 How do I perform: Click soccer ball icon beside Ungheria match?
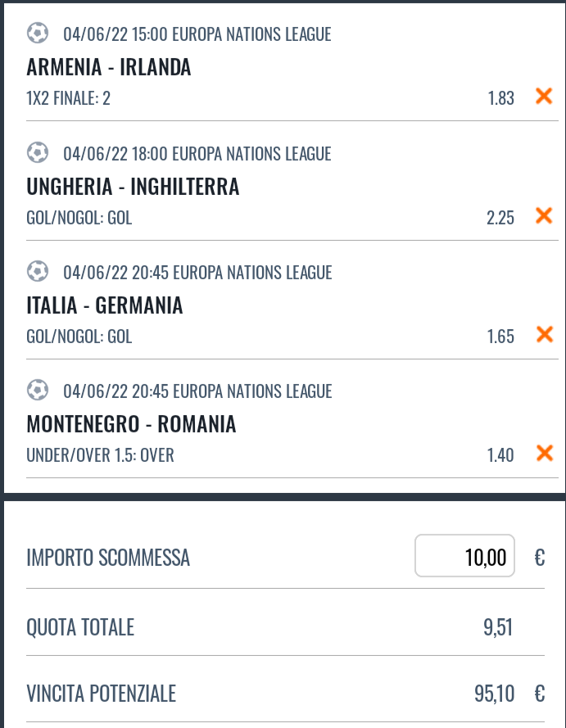[x=37, y=153]
